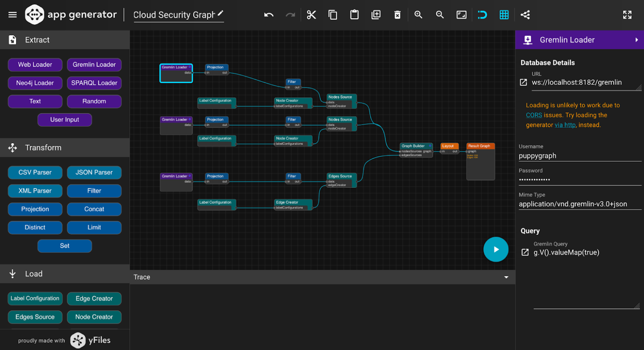This screenshot has width=644, height=350.
Task: Edit the Gremlin Query input field
Action: [567, 252]
